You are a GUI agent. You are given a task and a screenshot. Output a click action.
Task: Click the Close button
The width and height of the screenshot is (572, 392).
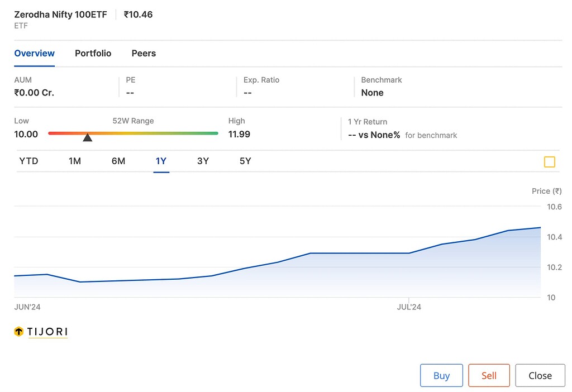[x=540, y=375]
